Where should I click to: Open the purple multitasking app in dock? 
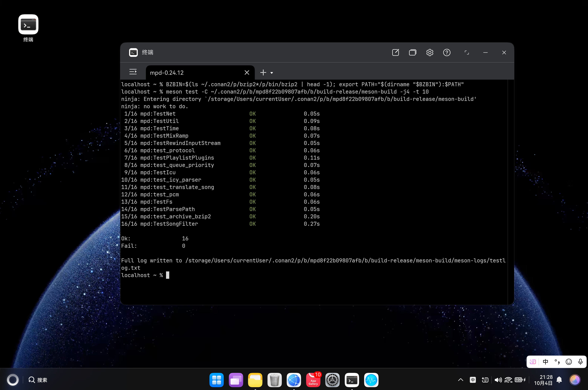(236, 380)
